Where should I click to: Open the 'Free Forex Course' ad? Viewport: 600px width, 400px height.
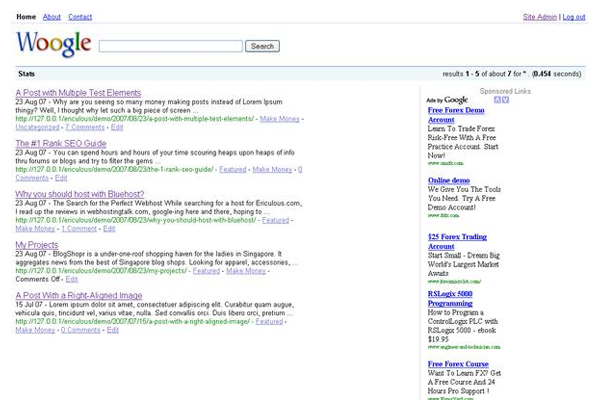point(458,364)
